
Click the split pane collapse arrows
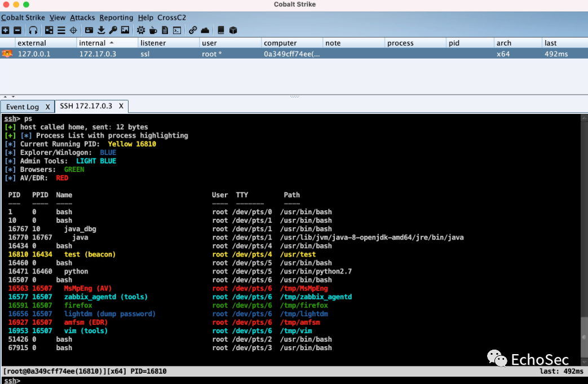pyautogui.click(x=9, y=97)
